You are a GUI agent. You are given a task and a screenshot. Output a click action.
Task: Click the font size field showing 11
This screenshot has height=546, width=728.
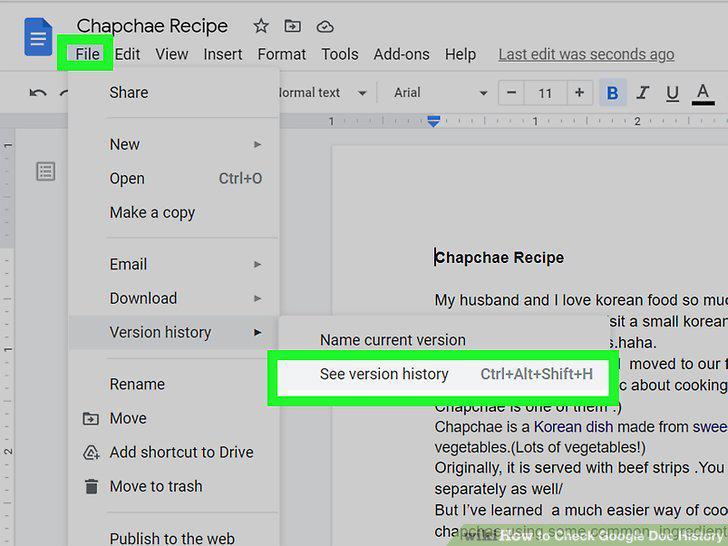[x=545, y=93]
